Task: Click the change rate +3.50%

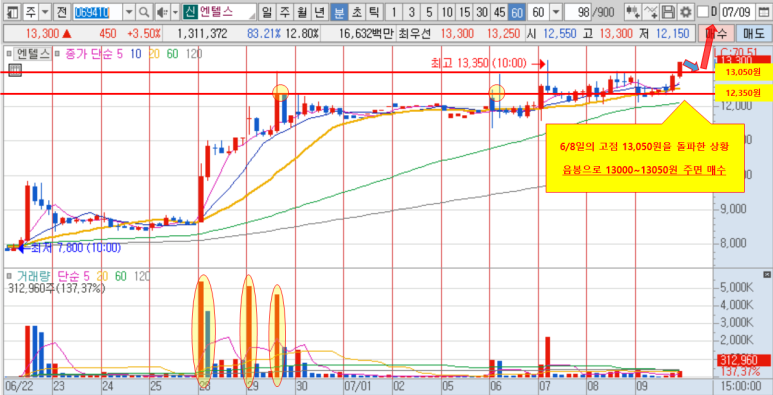Action: tap(144, 34)
